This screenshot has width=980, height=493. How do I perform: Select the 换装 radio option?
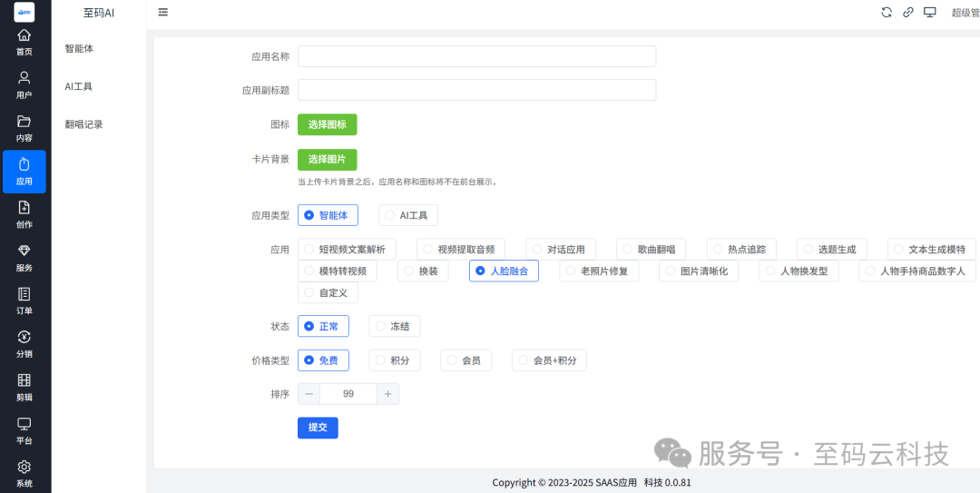423,271
